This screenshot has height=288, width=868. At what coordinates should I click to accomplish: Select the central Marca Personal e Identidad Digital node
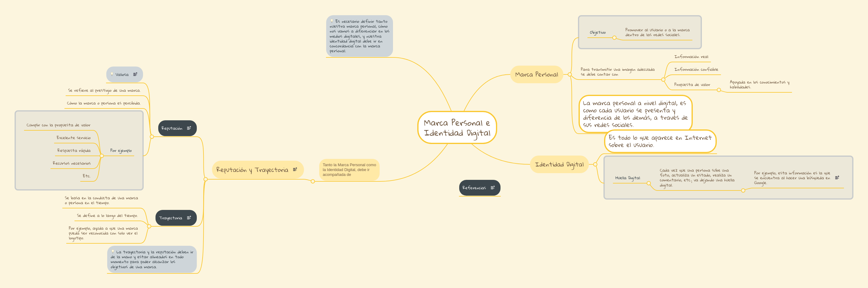point(457,128)
